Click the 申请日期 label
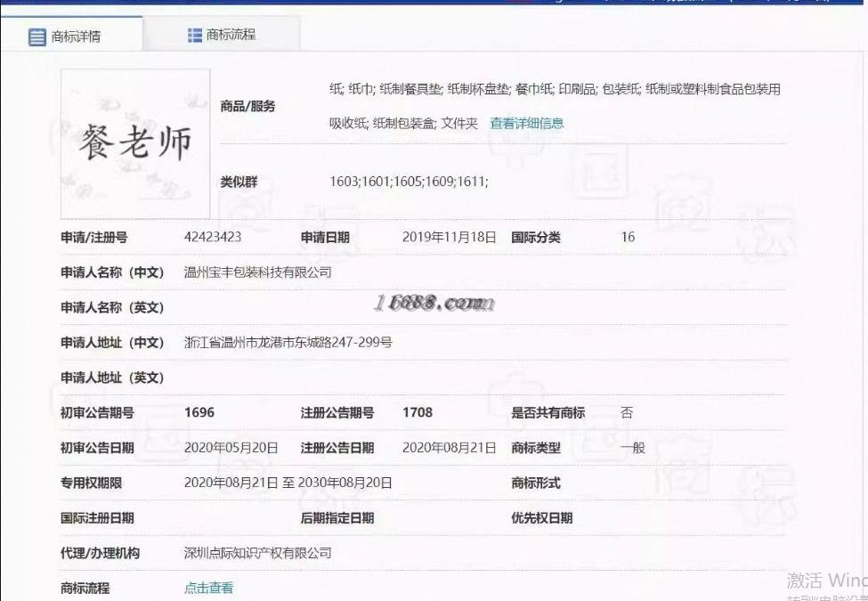This screenshot has width=868, height=601. (x=325, y=238)
